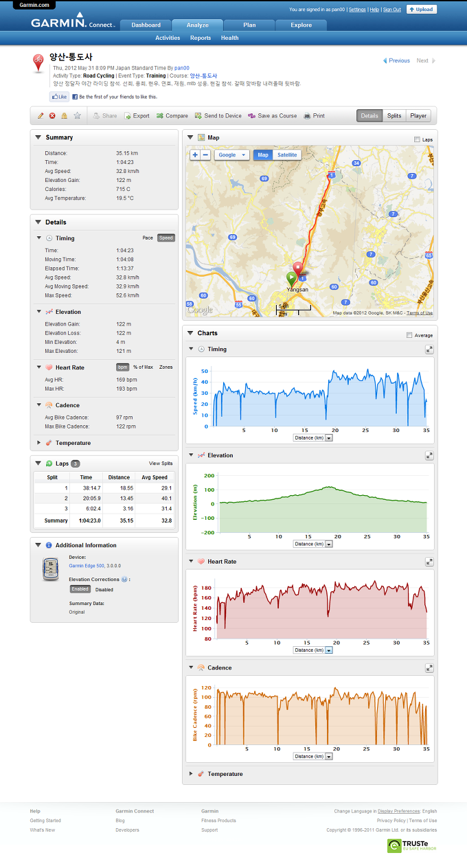The width and height of the screenshot is (467, 868).
Task: Click the Facebook Like button
Action: pyautogui.click(x=59, y=97)
